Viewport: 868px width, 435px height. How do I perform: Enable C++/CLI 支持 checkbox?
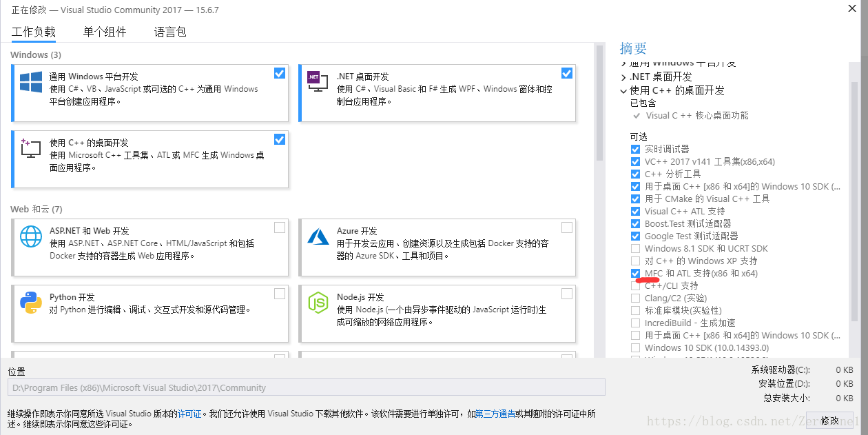635,285
